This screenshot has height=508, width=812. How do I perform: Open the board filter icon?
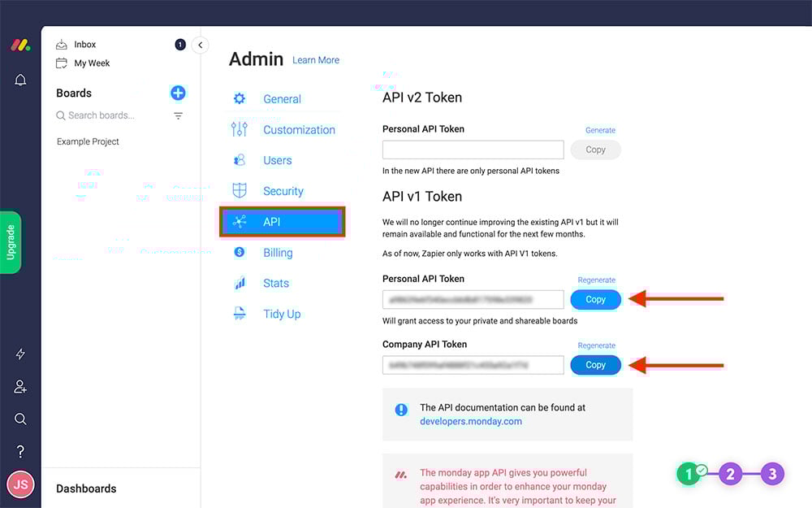click(179, 116)
